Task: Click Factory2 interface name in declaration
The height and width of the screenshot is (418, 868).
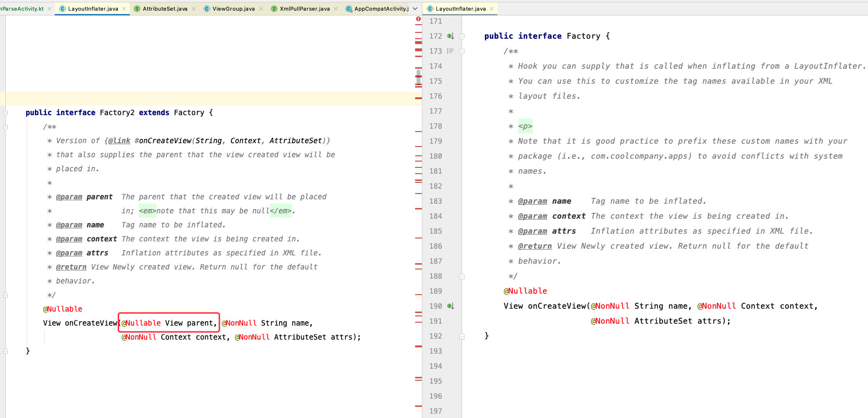Action: coord(117,113)
